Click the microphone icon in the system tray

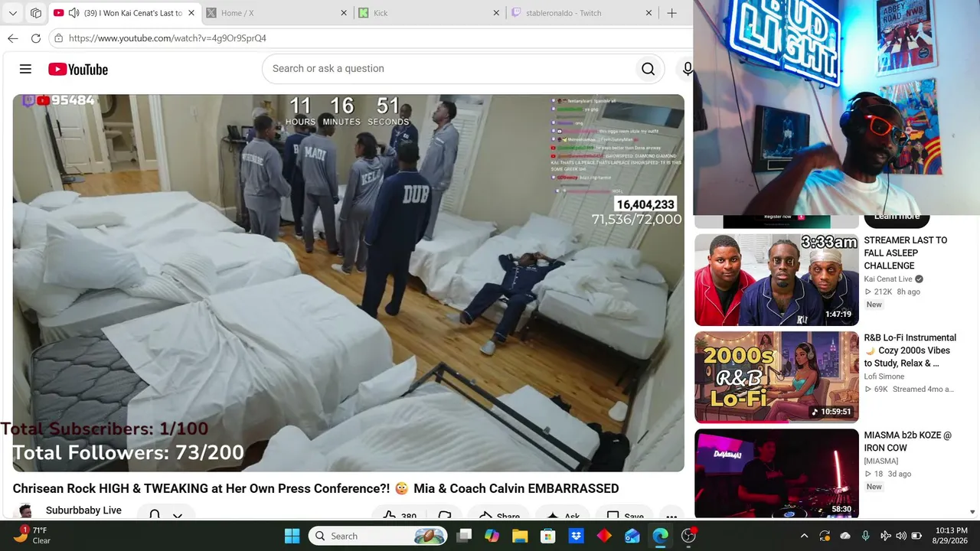pyautogui.click(x=865, y=536)
